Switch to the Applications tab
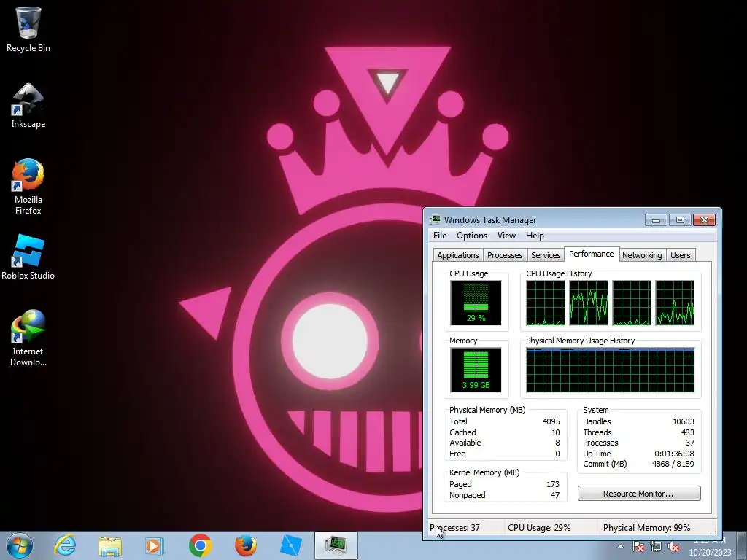 click(x=458, y=255)
